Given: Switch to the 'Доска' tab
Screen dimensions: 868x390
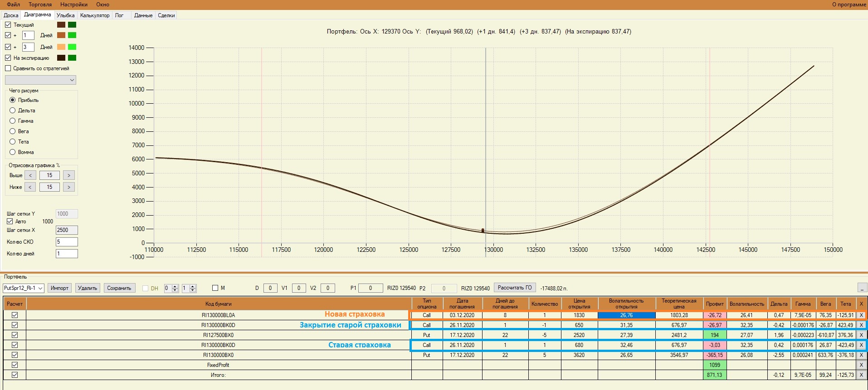Looking at the screenshot, I should (11, 15).
